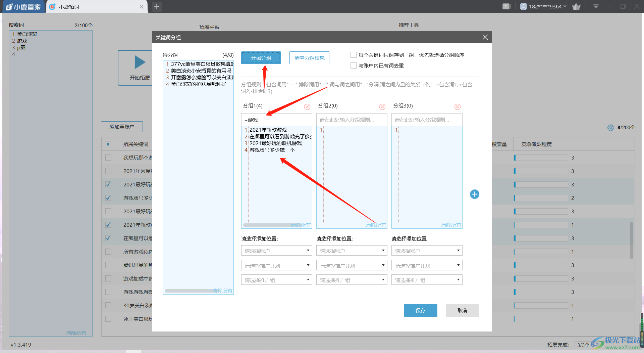This screenshot has height=353, width=644.
Task: Toggle select-all checkbox in 拓展关键词 header
Action: point(108,144)
